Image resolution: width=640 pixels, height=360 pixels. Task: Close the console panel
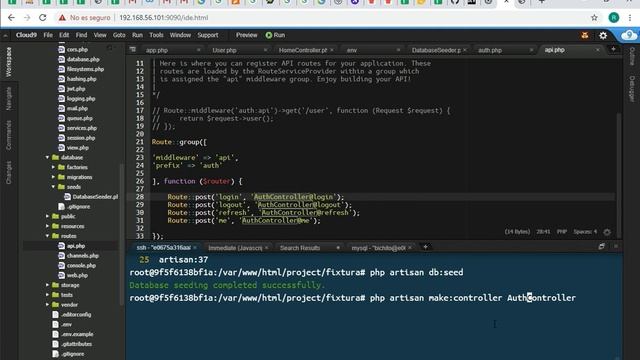pyautogui.click(x=616, y=247)
